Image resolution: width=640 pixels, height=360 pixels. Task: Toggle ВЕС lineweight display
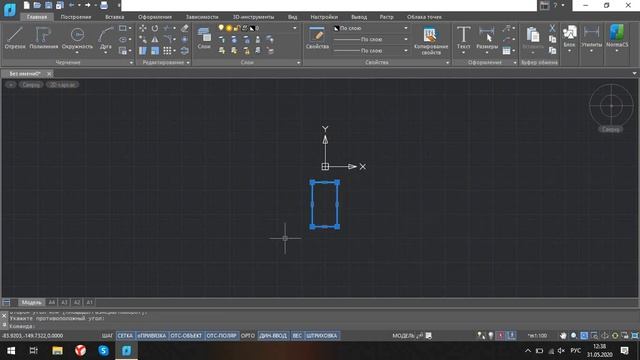click(x=297, y=336)
